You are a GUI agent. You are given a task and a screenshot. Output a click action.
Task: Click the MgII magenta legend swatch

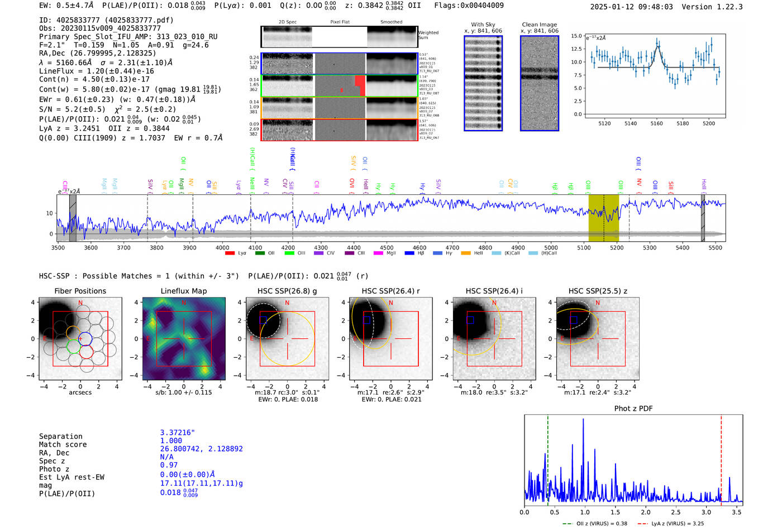(378, 253)
